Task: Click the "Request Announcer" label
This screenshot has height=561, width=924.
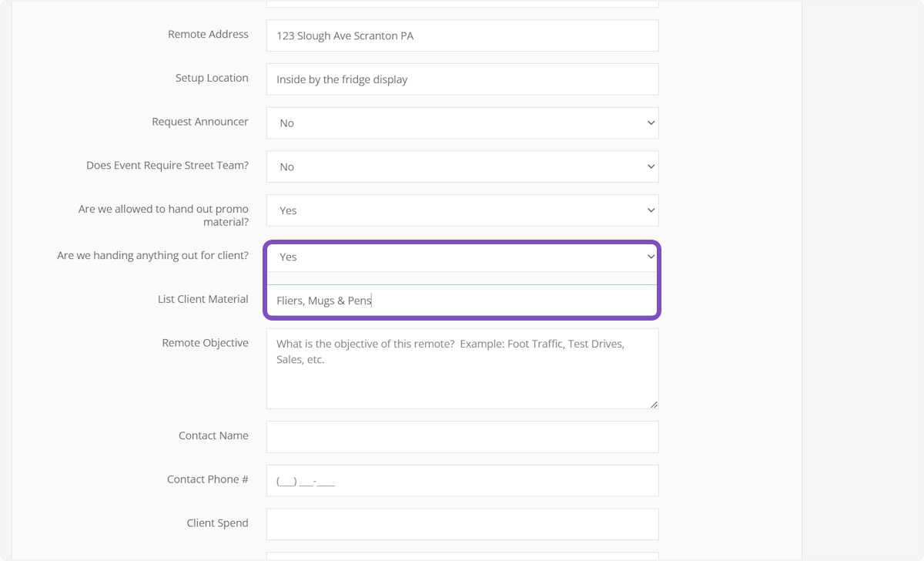Action: point(200,122)
